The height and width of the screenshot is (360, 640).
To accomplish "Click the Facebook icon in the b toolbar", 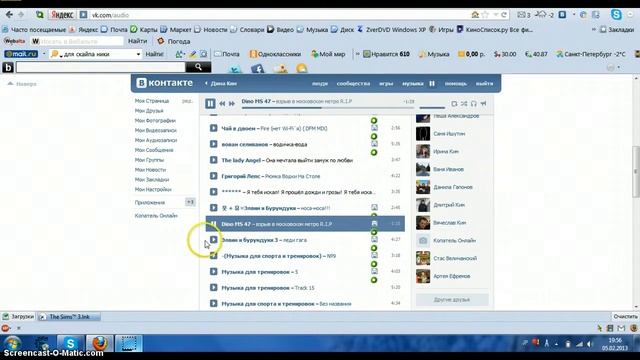I will click(257, 69).
